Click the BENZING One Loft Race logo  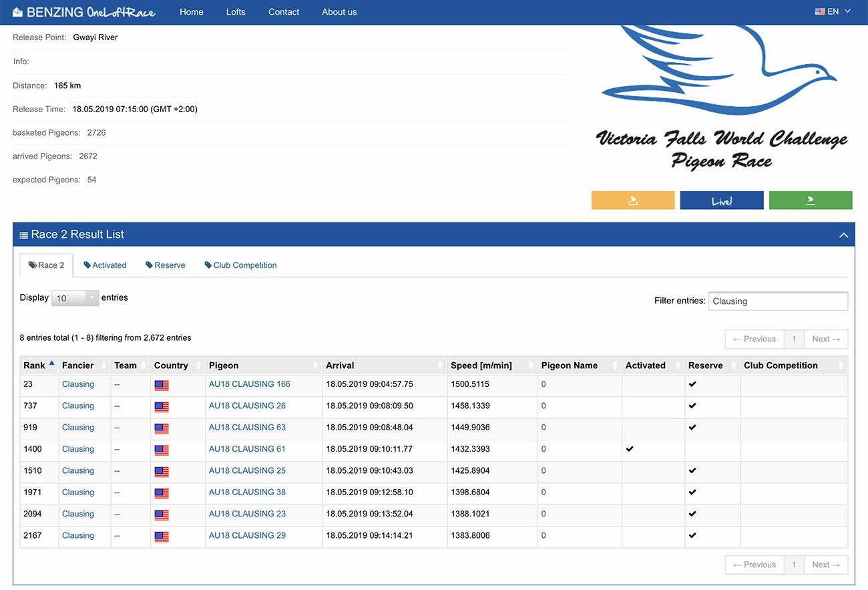click(x=84, y=12)
